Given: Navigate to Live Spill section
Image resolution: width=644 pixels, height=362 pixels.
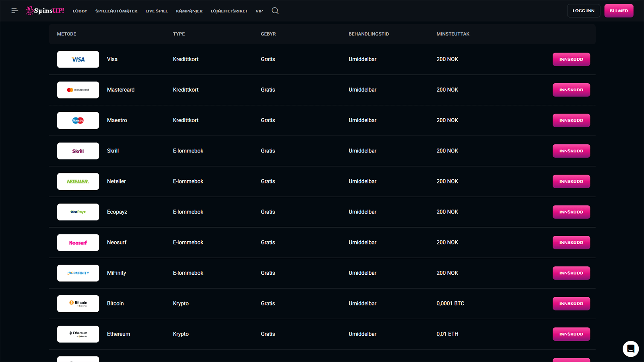Looking at the screenshot, I should tap(157, 11).
